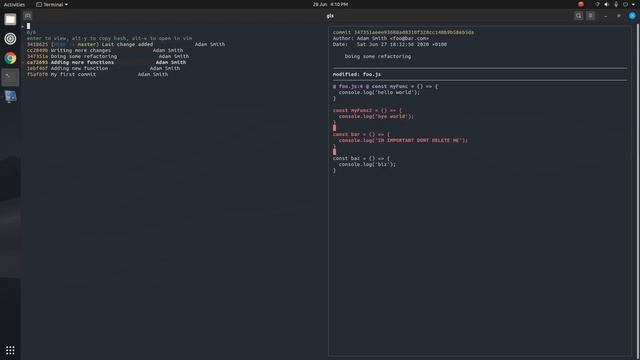Open the Wi-Fi network indicator
Screen dimensions: 640x360
coord(597,4)
